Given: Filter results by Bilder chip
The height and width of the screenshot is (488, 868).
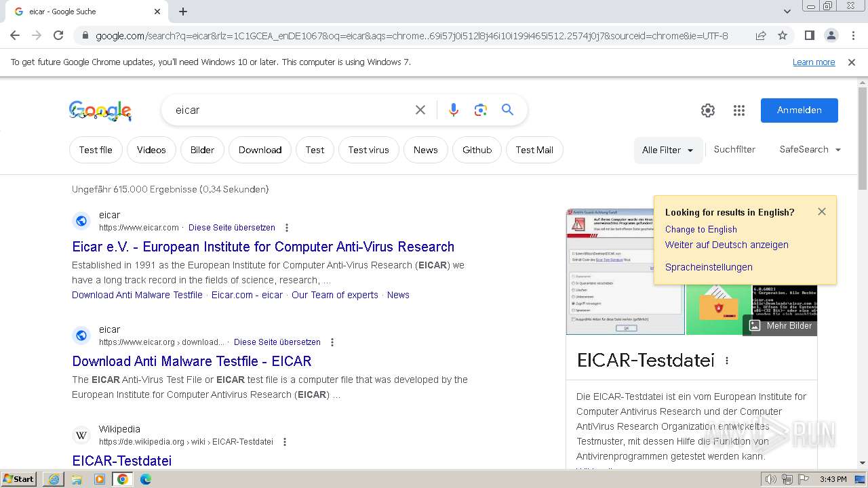Looking at the screenshot, I should tap(202, 150).
